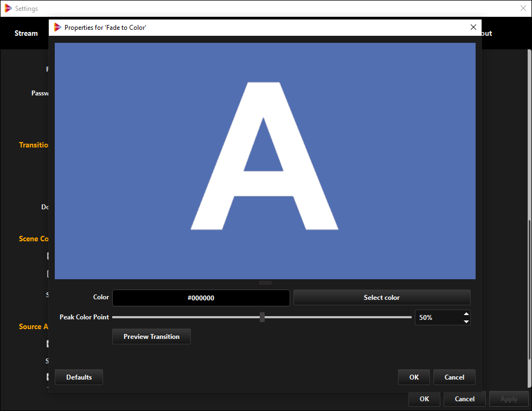Reset properties with the Defaults button
532x411 pixels.
click(79, 377)
